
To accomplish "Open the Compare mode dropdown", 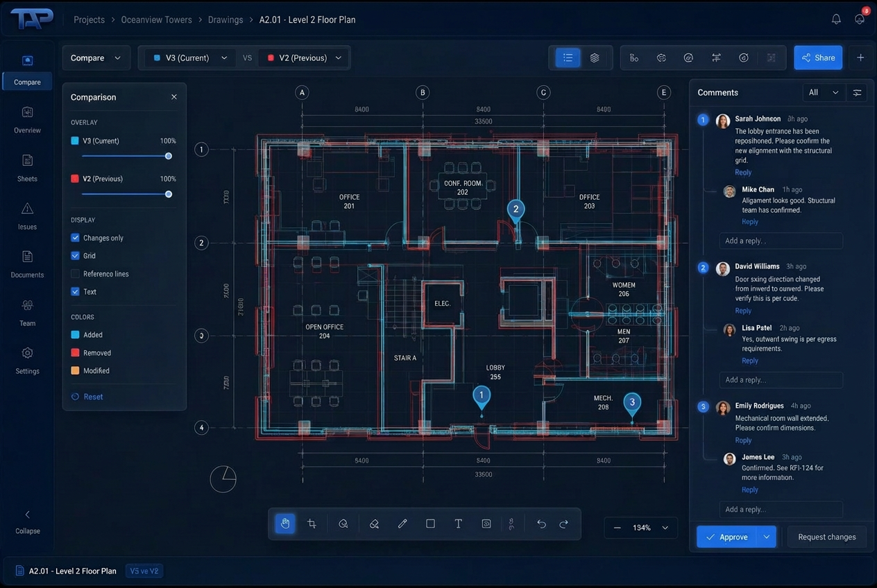I will tap(96, 58).
